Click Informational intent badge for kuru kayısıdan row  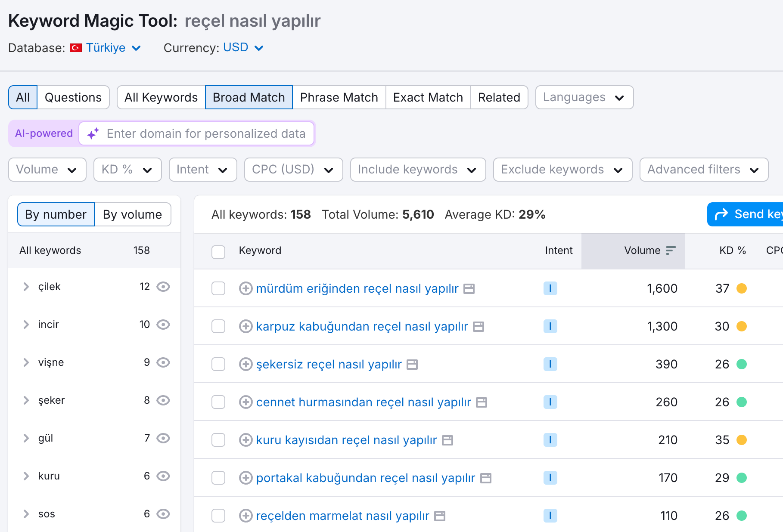click(x=550, y=440)
